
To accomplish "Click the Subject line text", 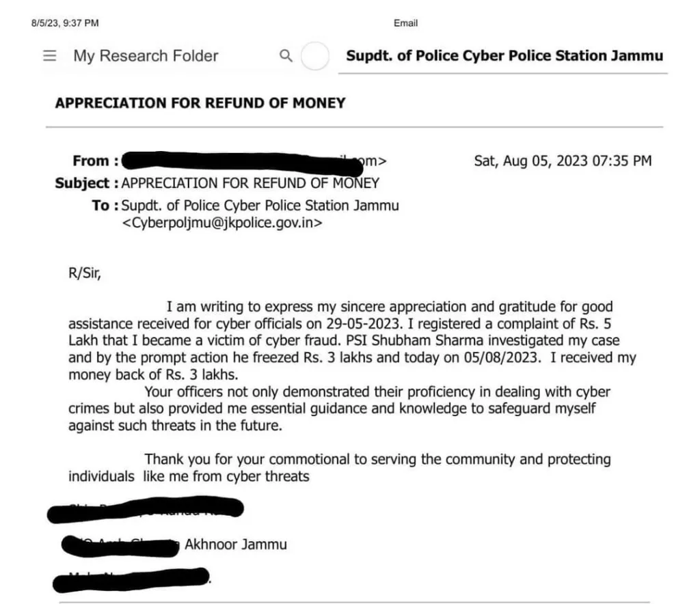I will tap(250, 183).
